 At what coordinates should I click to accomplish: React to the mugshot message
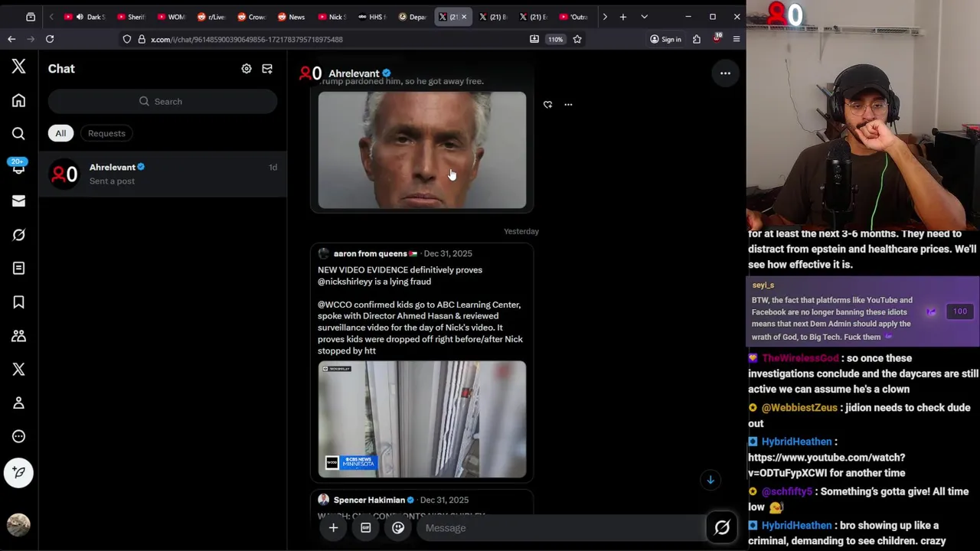click(547, 105)
